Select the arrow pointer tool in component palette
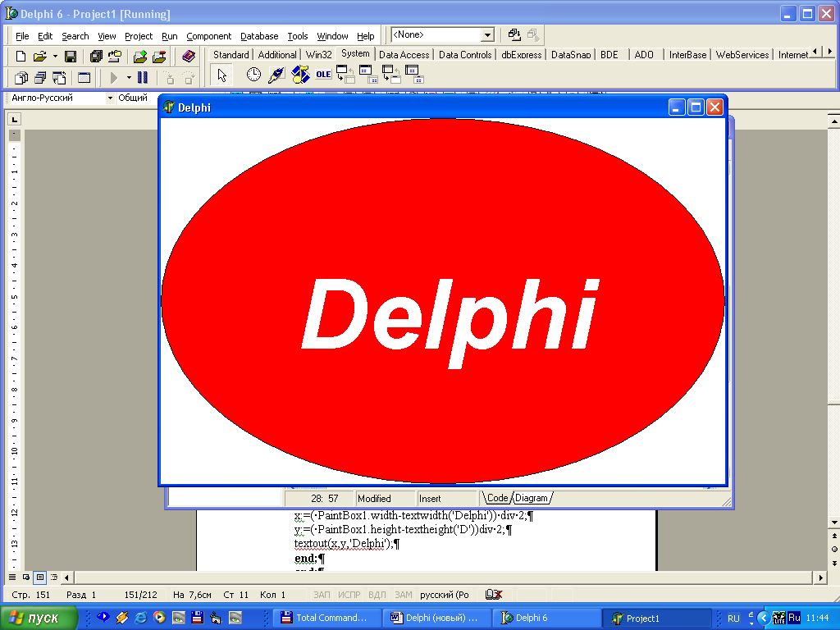 (x=221, y=75)
